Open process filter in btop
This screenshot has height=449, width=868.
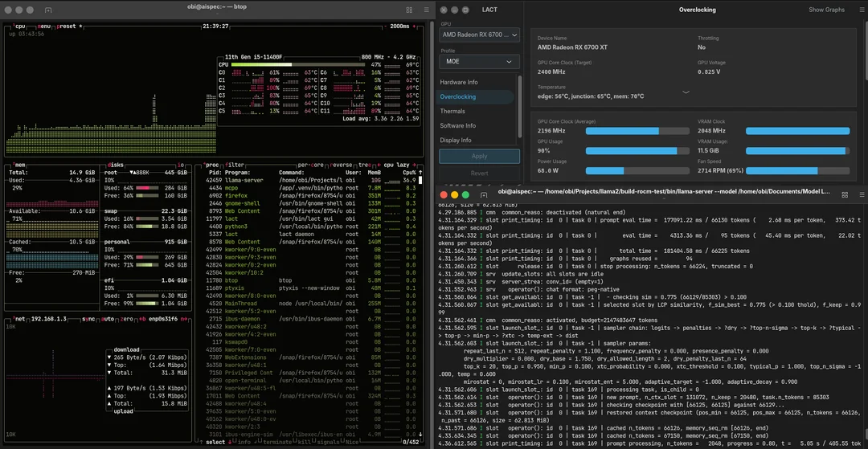pos(235,165)
